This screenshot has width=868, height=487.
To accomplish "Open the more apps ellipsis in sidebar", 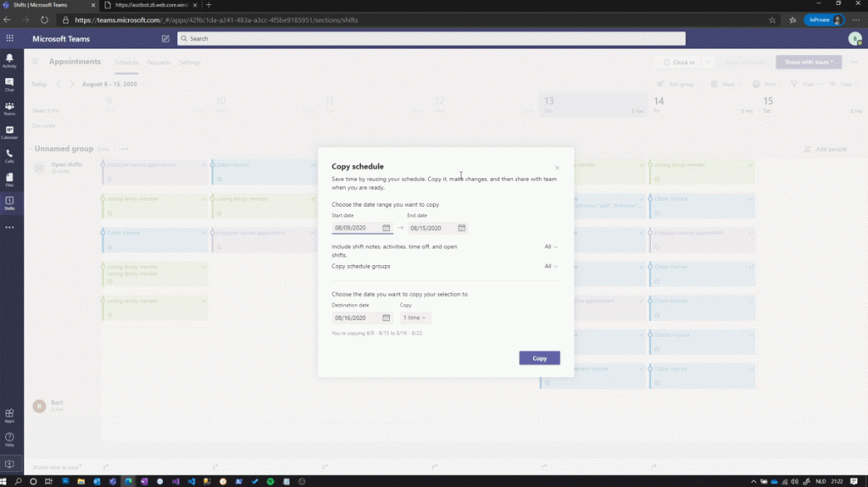I will (x=9, y=228).
